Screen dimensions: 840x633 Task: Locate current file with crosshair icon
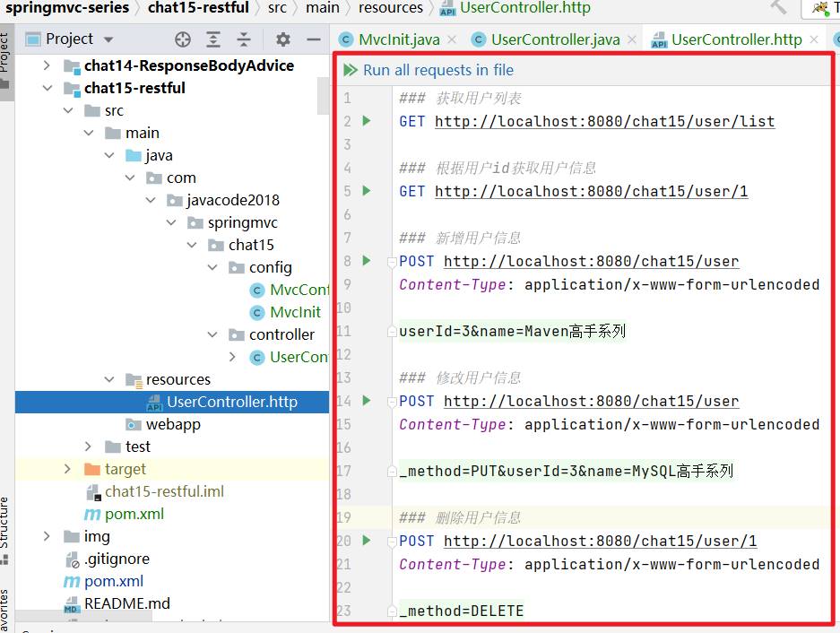point(183,39)
